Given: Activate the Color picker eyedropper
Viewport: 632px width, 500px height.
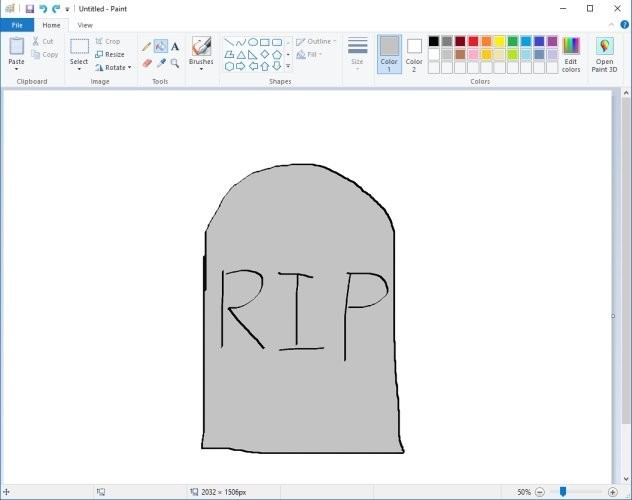Looking at the screenshot, I should tap(161, 62).
